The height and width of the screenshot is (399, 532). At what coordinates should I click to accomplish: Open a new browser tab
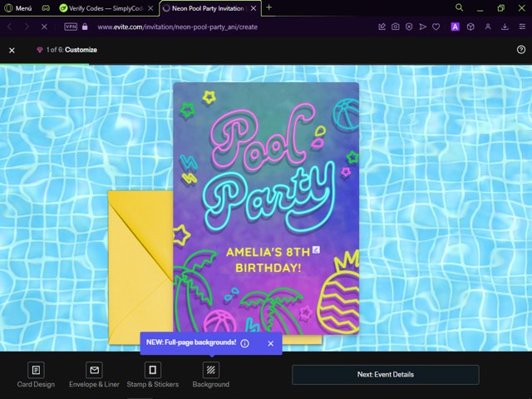pos(268,7)
